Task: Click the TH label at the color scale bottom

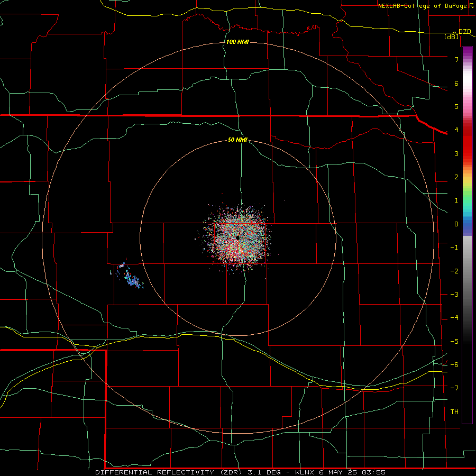Action: [454, 411]
